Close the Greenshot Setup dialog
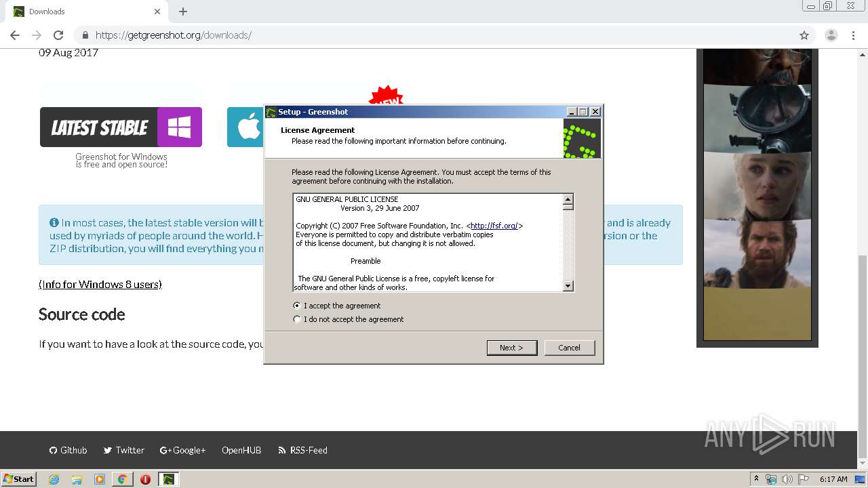Viewport: 868px width, 488px height. coord(595,112)
